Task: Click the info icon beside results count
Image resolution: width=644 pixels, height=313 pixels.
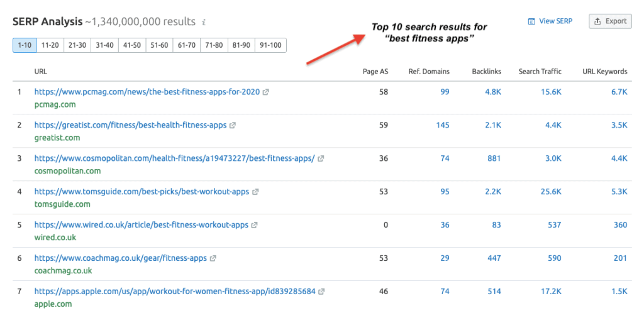Action: pyautogui.click(x=203, y=23)
